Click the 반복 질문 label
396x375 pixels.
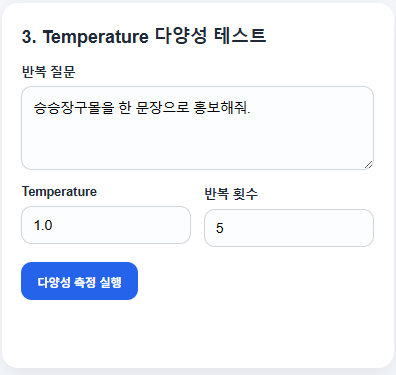pyautogui.click(x=49, y=72)
